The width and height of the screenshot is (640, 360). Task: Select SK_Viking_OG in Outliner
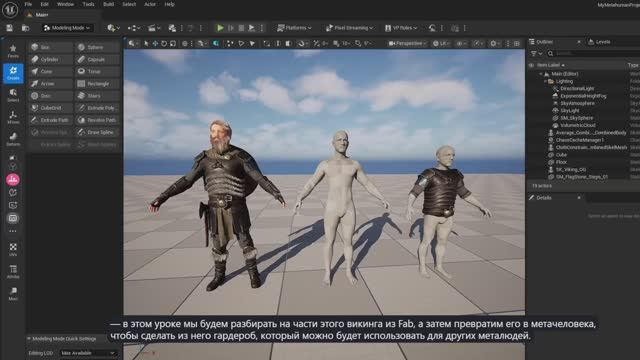tap(571, 169)
